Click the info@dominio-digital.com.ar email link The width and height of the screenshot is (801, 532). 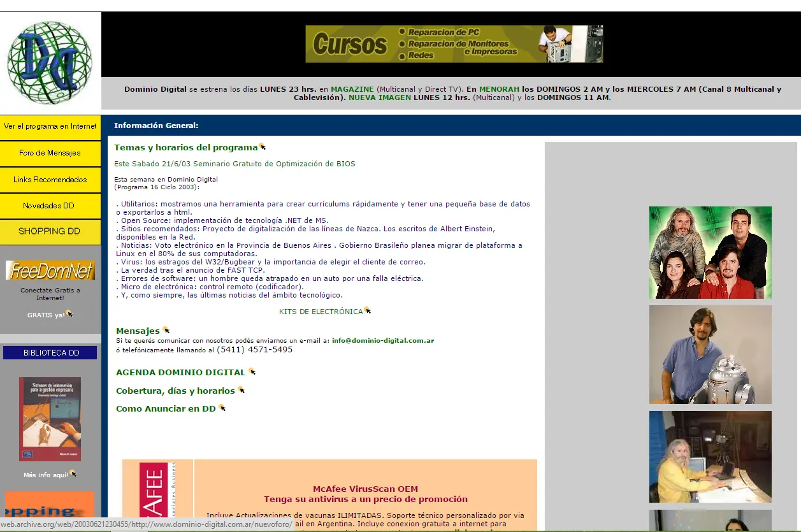[383, 341]
